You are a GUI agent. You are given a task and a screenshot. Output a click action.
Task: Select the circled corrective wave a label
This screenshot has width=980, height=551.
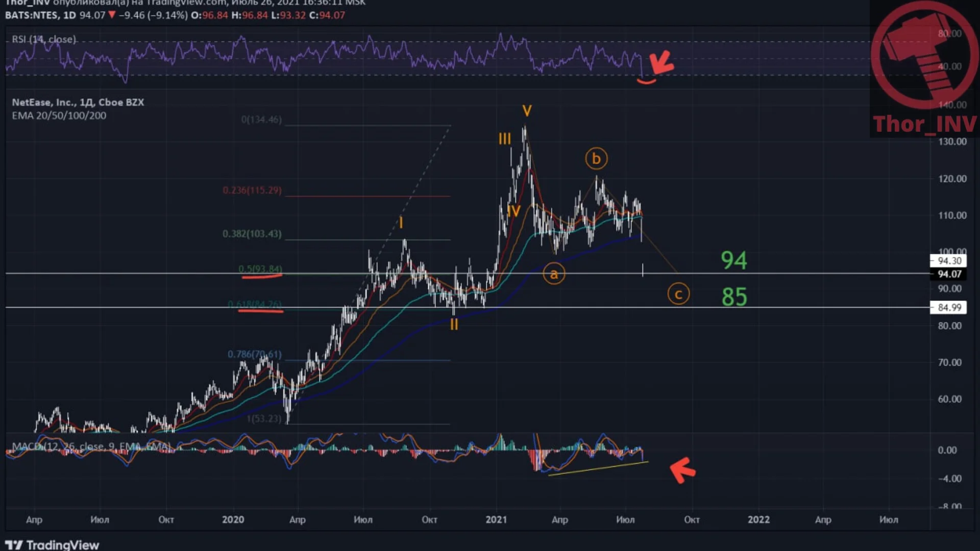point(554,274)
